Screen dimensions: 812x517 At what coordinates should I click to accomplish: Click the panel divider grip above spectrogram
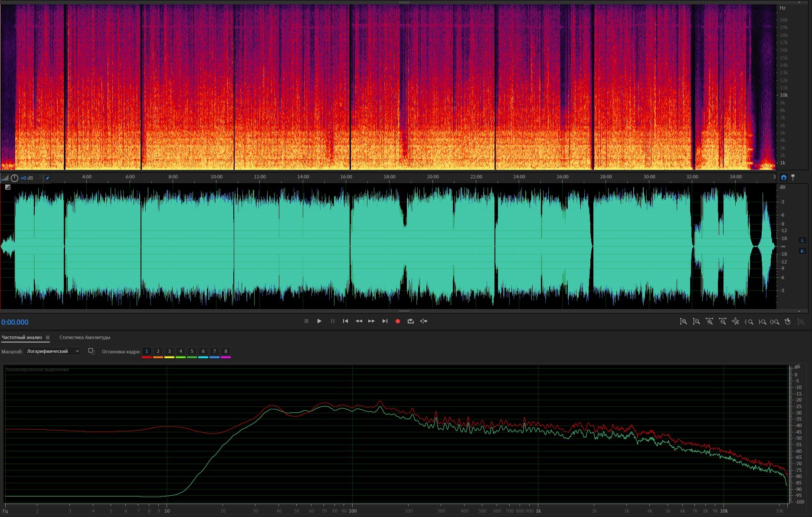click(x=404, y=2)
